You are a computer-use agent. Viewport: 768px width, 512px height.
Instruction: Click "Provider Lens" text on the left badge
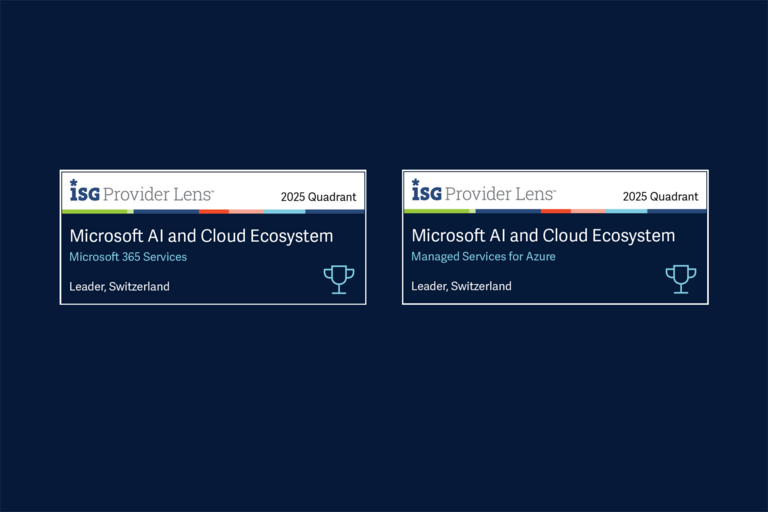157,193
